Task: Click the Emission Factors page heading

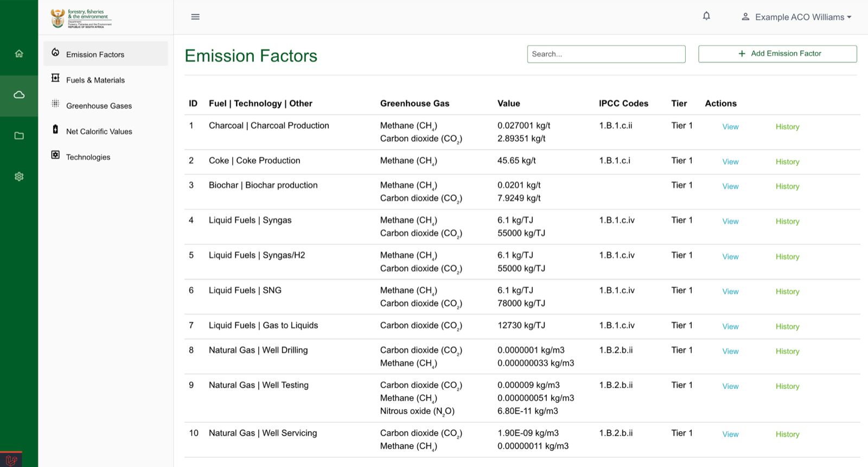Action: (x=251, y=56)
